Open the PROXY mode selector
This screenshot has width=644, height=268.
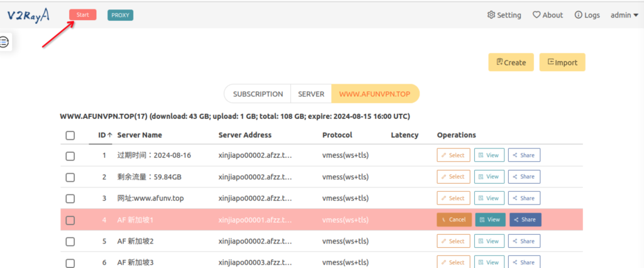(120, 15)
